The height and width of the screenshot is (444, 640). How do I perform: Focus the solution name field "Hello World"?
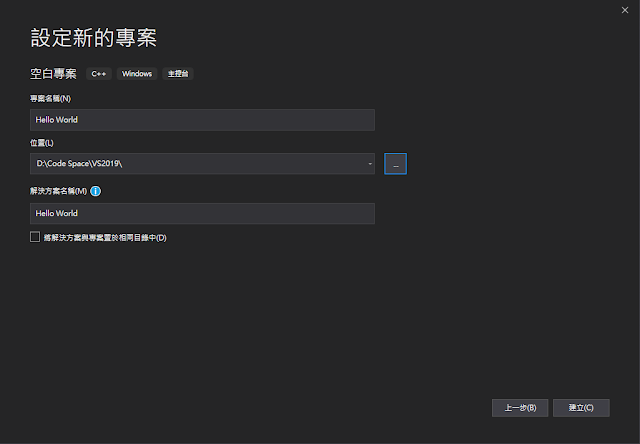(x=202, y=213)
